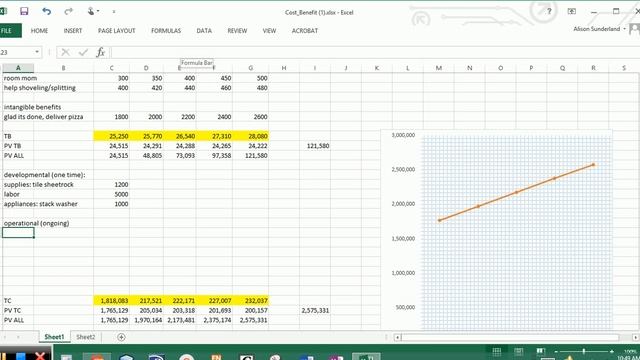Select cell 'glad its done, deliver pizza'
640x360 pixels.
pyautogui.click(x=43, y=117)
